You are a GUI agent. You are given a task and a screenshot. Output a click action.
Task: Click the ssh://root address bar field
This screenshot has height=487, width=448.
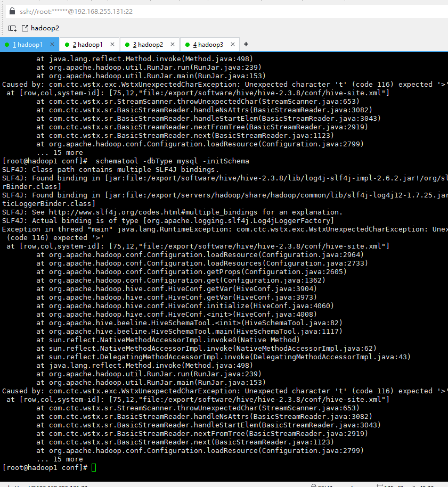point(227,12)
